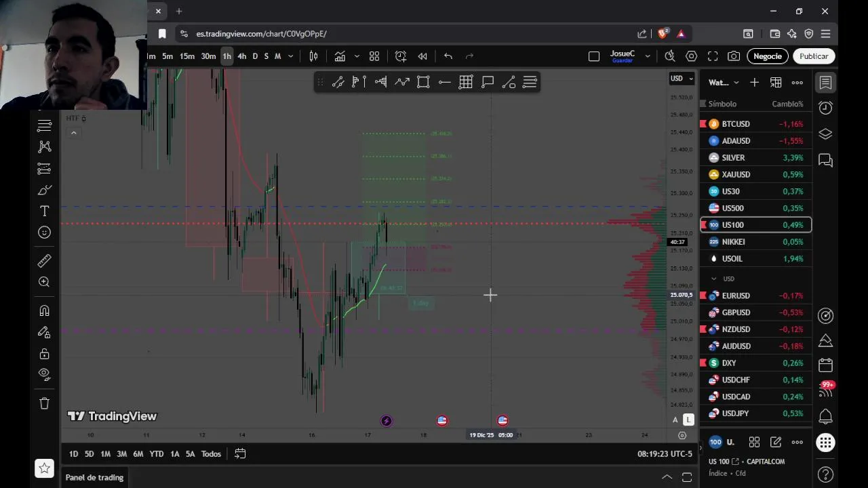Open the watchlist name dropdown

coord(724,83)
